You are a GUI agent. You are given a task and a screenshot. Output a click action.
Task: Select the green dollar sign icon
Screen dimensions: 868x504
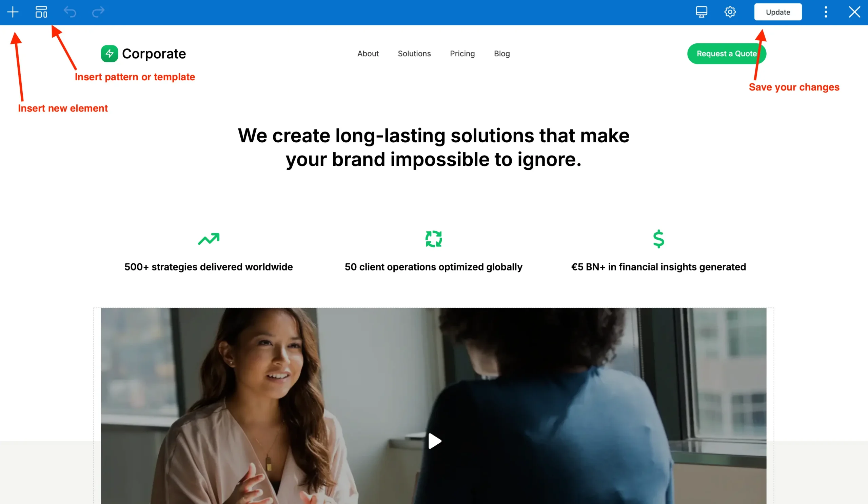[658, 239]
